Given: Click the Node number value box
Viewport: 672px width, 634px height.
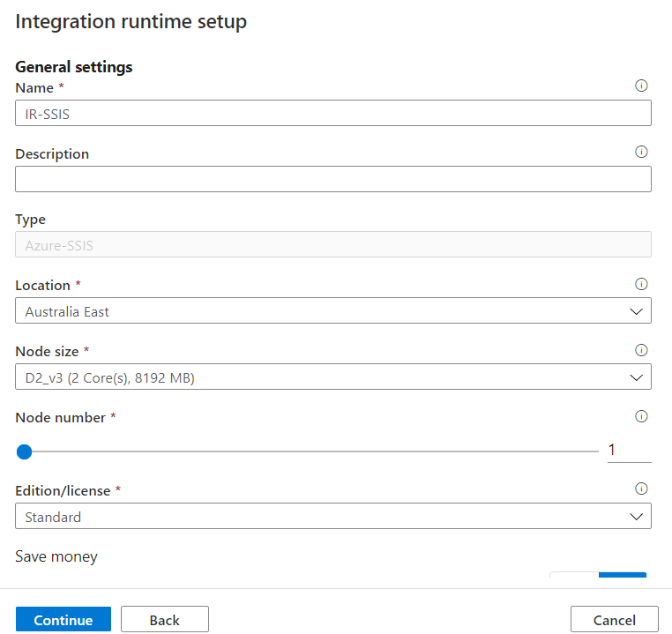Looking at the screenshot, I should (629, 451).
